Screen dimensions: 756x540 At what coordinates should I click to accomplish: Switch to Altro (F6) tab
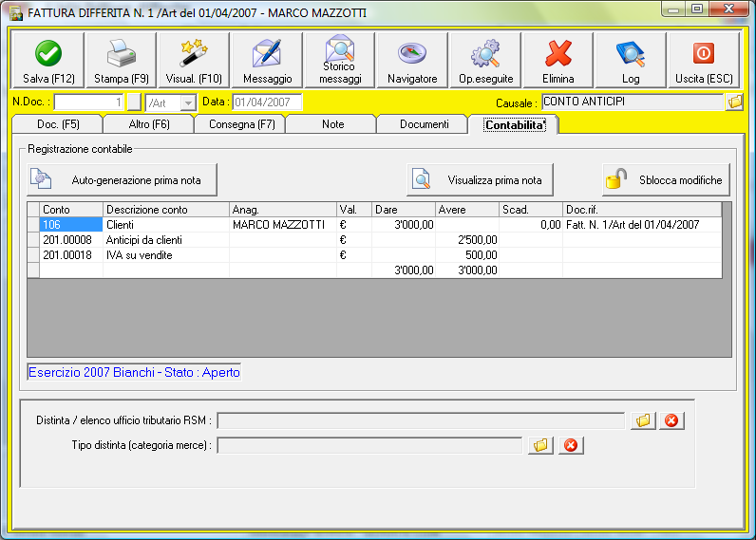pyautogui.click(x=149, y=124)
